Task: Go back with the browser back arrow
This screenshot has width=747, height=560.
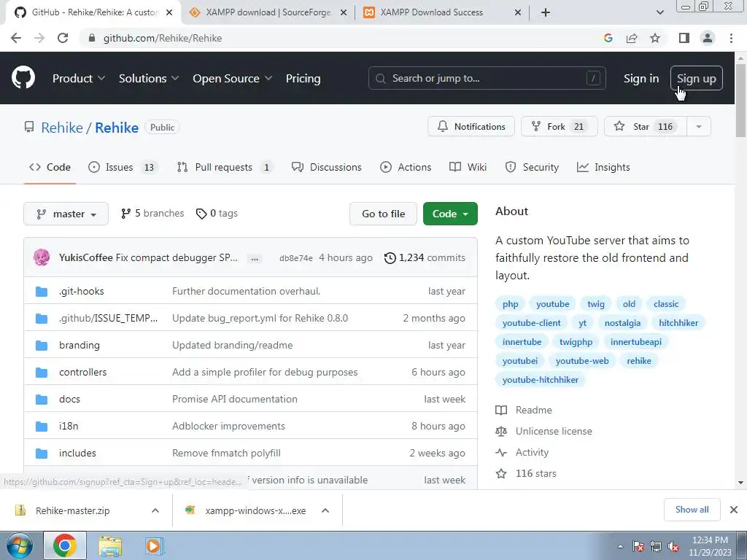Action: pyautogui.click(x=16, y=38)
